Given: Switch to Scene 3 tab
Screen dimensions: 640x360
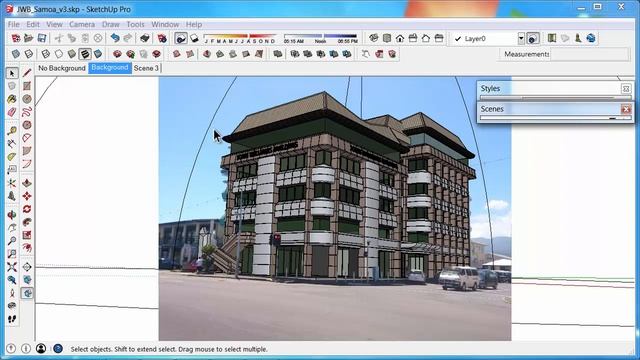Looking at the screenshot, I should point(146,68).
